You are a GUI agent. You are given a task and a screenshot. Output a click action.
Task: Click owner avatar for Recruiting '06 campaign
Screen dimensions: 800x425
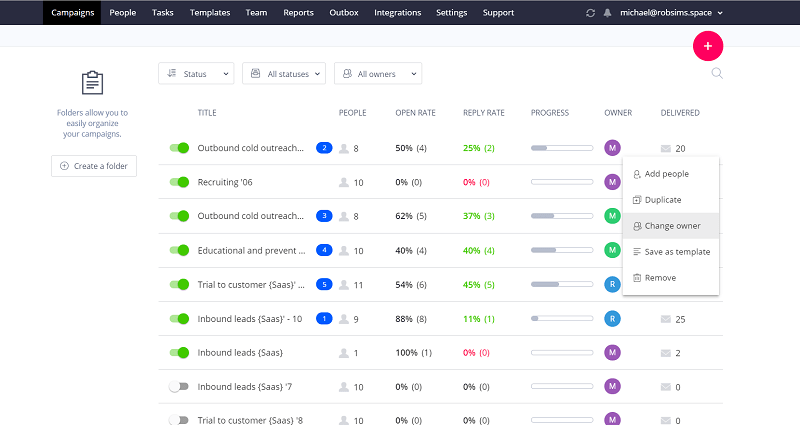point(613,182)
